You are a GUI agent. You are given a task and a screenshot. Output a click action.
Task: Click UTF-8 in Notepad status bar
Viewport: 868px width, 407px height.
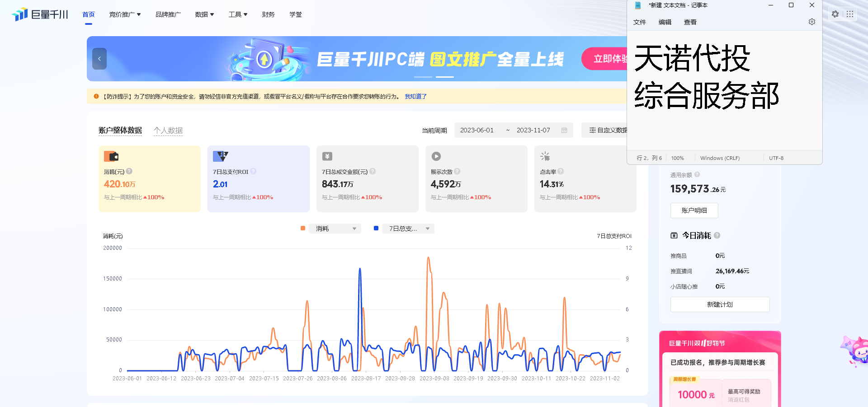coord(776,158)
